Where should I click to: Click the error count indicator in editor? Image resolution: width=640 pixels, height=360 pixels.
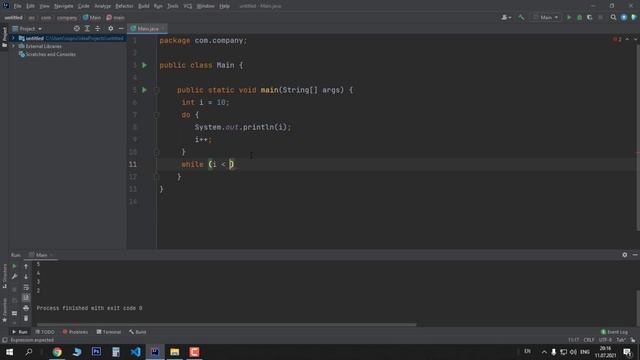point(617,39)
